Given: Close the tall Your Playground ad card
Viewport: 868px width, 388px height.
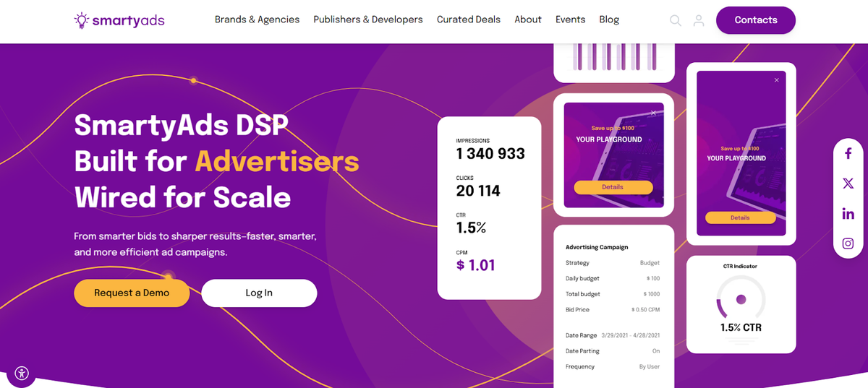Looking at the screenshot, I should tap(777, 80).
